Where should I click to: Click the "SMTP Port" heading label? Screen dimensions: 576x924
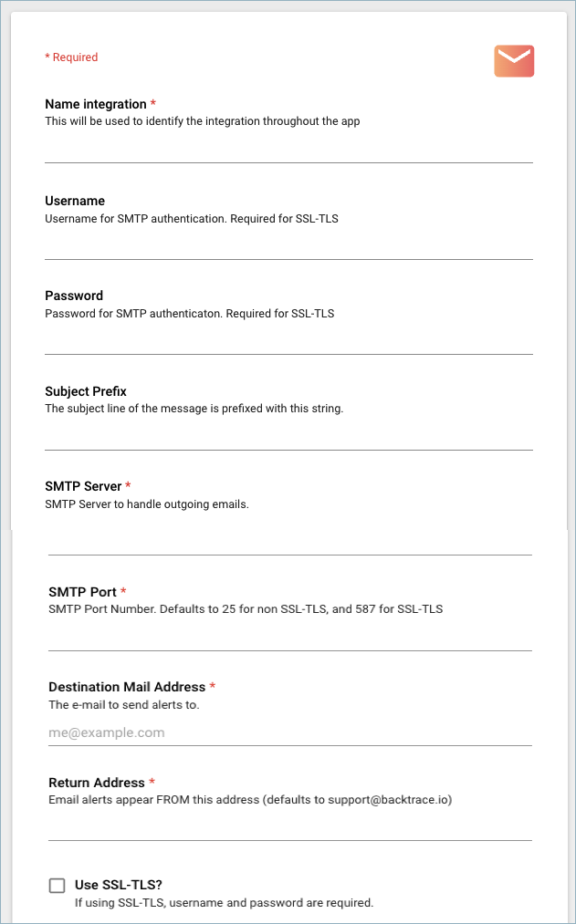(x=82, y=592)
